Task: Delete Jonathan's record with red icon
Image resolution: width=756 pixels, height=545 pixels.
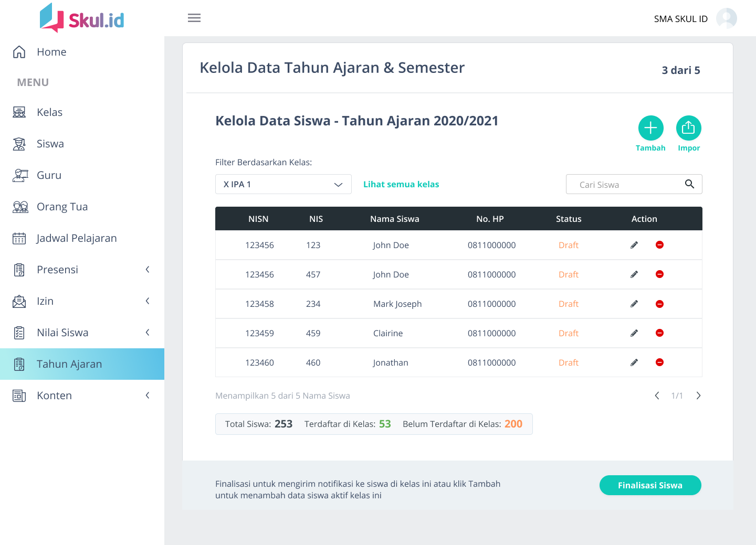Action: click(659, 362)
